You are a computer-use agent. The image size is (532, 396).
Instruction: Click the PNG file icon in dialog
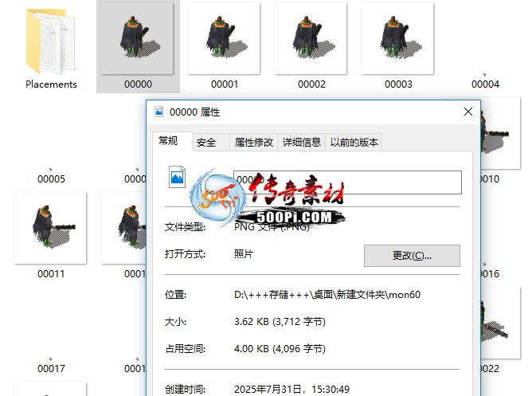pyautogui.click(x=177, y=177)
